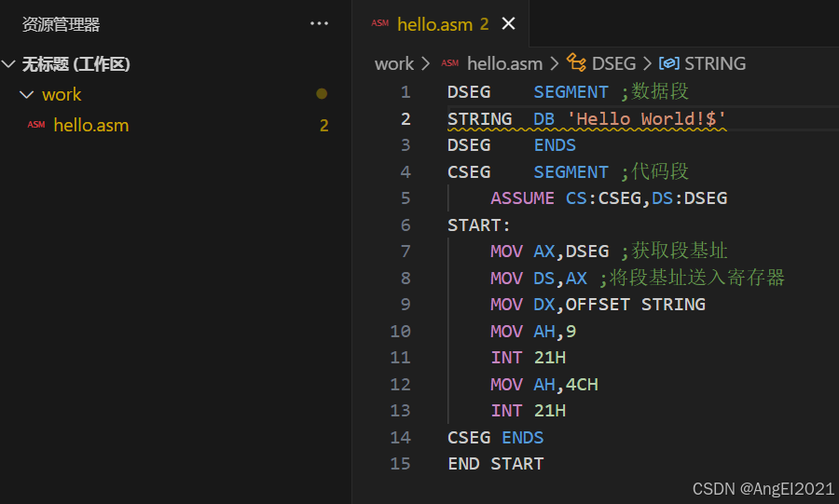The width and height of the screenshot is (839, 504).
Task: Click ASM file icon beside hello.asm in explorer
Action: click(36, 125)
